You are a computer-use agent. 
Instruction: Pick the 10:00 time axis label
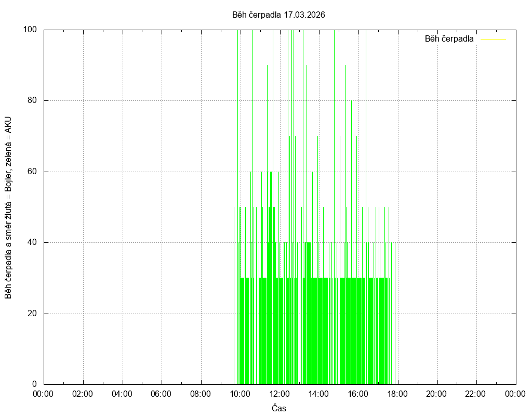[x=240, y=394]
